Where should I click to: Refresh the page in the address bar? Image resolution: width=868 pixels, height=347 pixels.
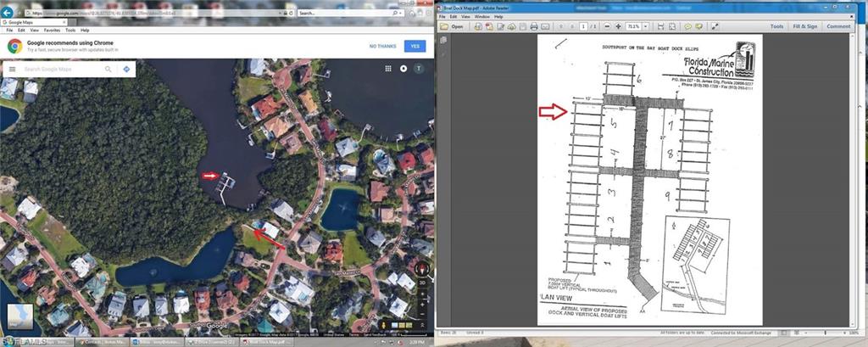point(290,13)
